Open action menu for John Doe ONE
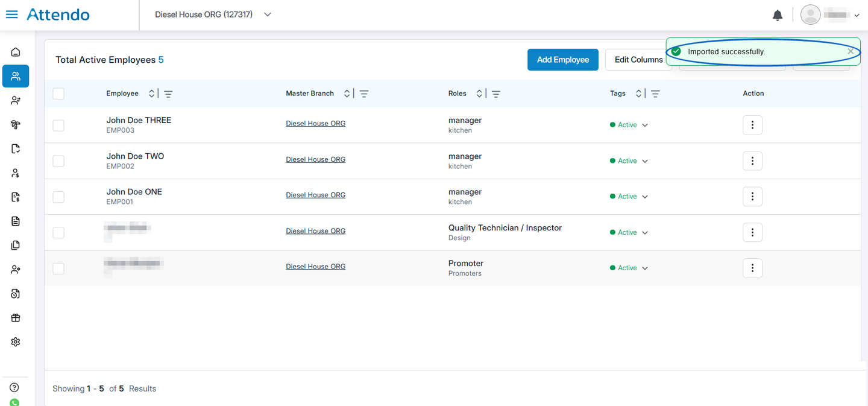This screenshot has height=406, width=868. (752, 197)
